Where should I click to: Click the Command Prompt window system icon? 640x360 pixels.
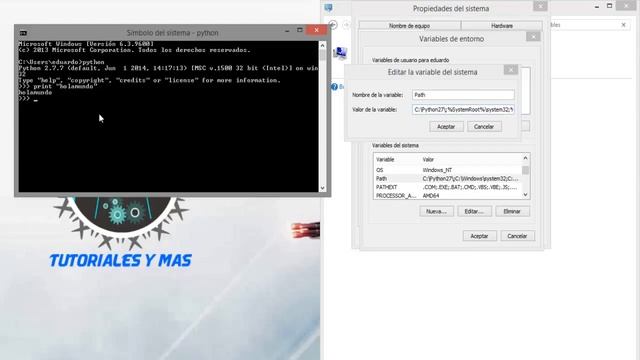coord(23,33)
